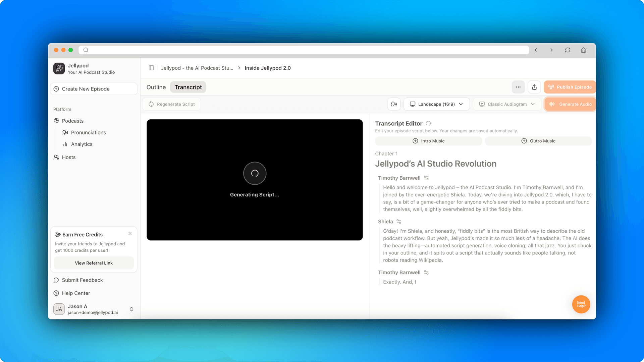Add Intro Music
This screenshot has width=644, height=362.
coord(428,141)
